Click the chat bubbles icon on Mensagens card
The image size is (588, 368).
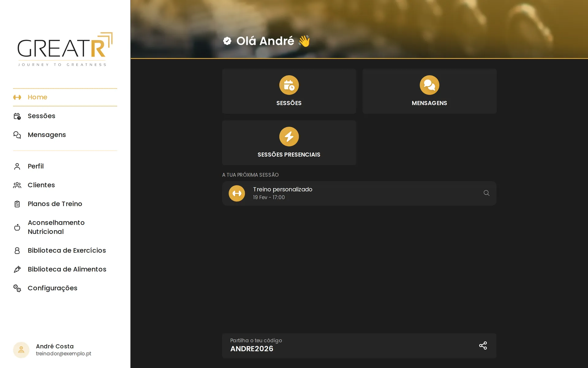429,85
